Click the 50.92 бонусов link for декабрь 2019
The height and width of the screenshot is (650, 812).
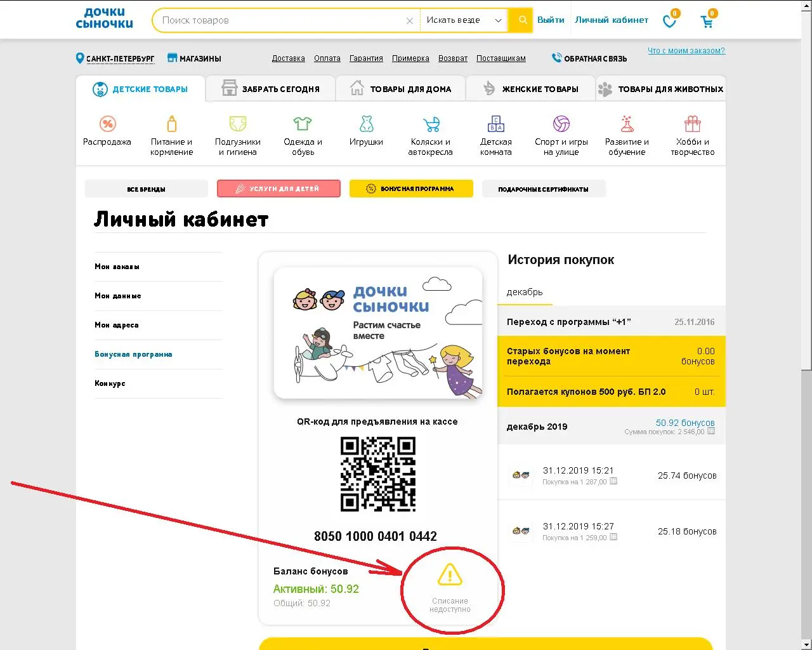[x=685, y=423]
